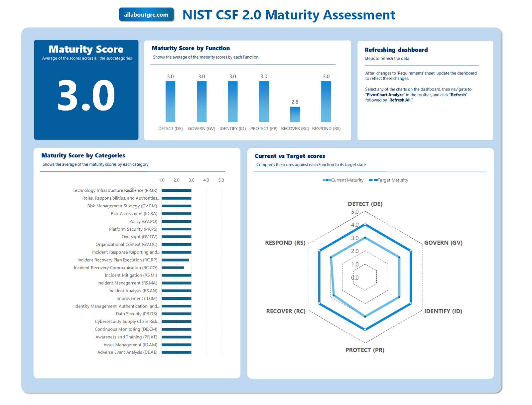This screenshot has width=532, height=405.
Task: Select the GOVERN (GV) function bar
Action: coord(201,101)
